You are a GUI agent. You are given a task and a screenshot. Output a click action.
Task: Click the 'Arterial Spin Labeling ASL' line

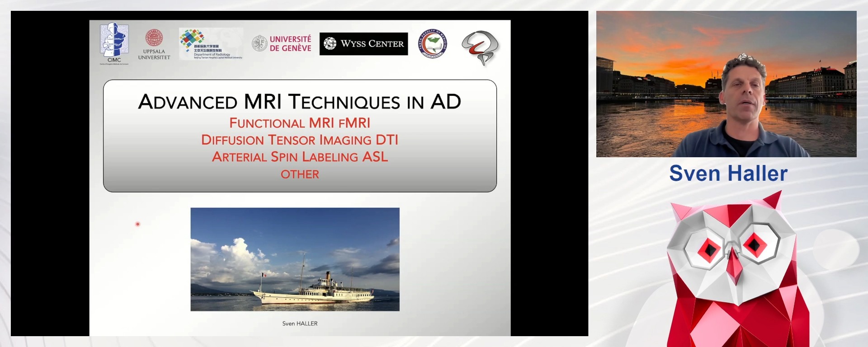[300, 157]
